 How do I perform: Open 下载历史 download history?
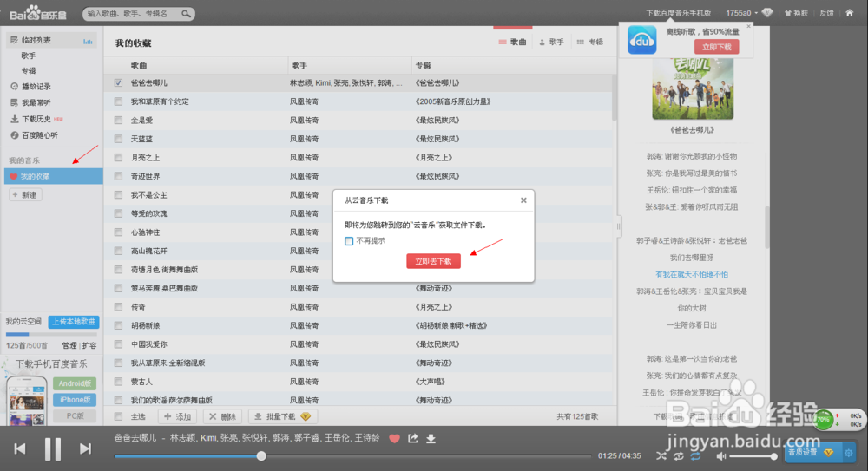coord(36,119)
